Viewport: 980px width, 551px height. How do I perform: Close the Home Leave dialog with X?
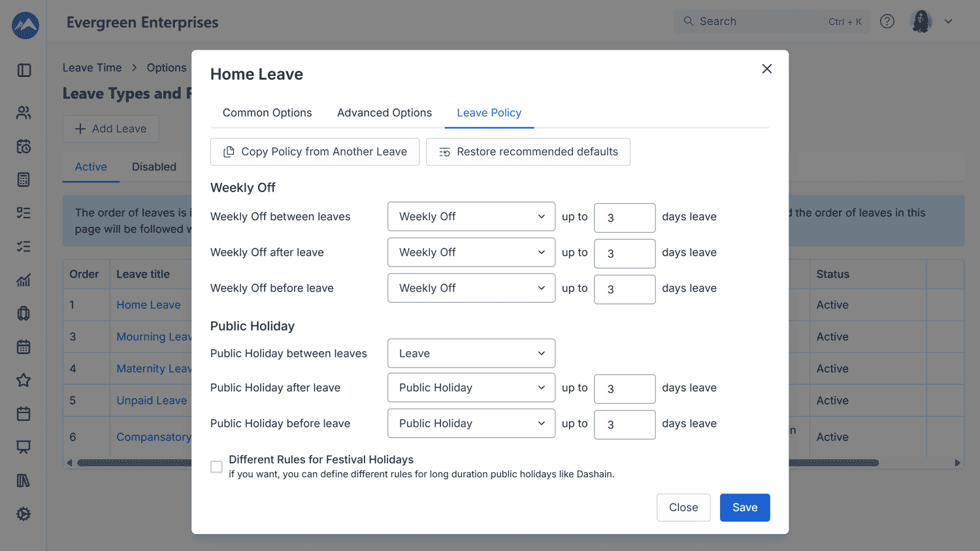767,69
